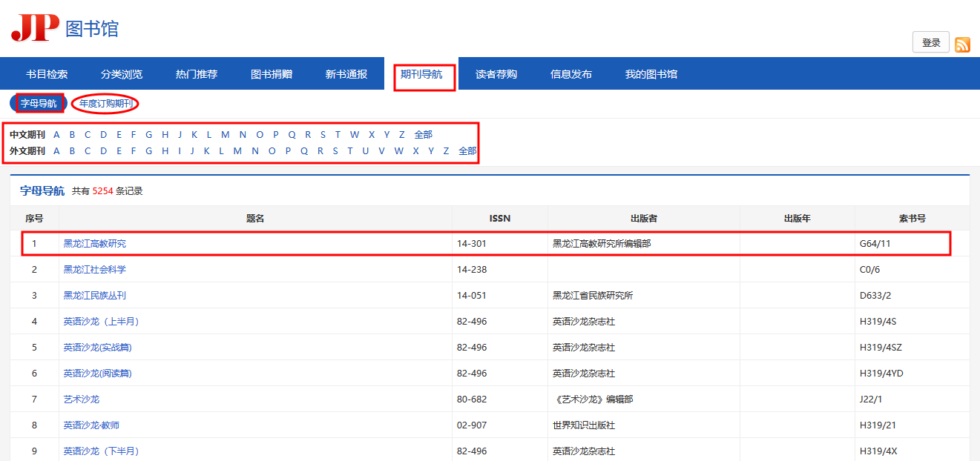The image size is (980, 461).
Task: Click the ISSN column header
Action: click(500, 219)
